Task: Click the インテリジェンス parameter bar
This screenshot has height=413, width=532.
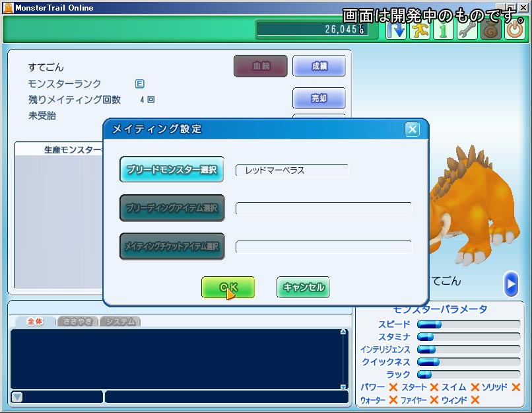Action: [x=469, y=350]
